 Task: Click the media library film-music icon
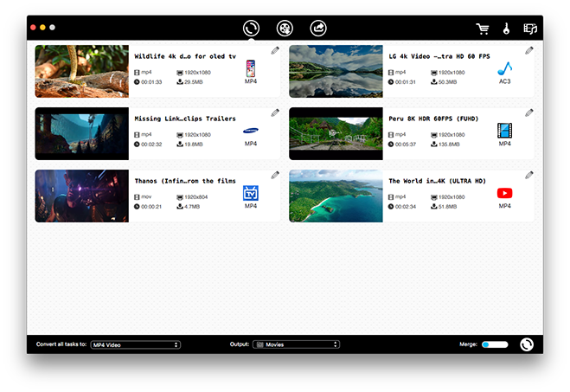tap(530, 29)
